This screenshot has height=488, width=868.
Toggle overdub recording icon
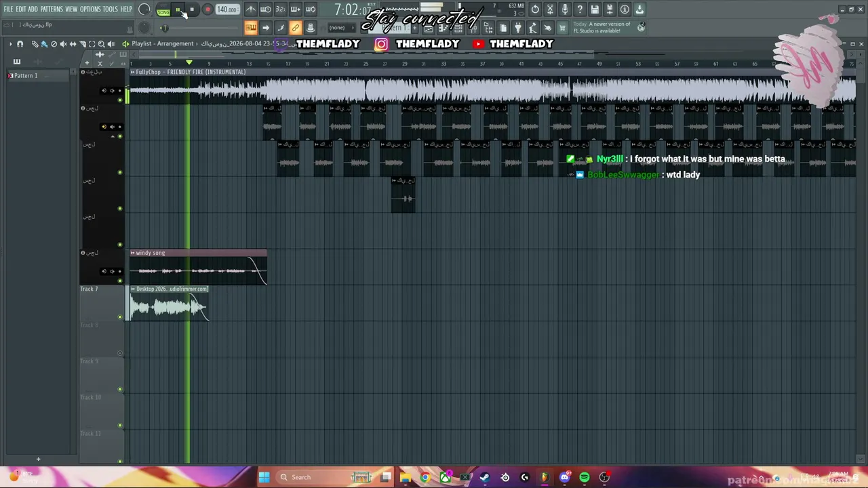[296, 9]
